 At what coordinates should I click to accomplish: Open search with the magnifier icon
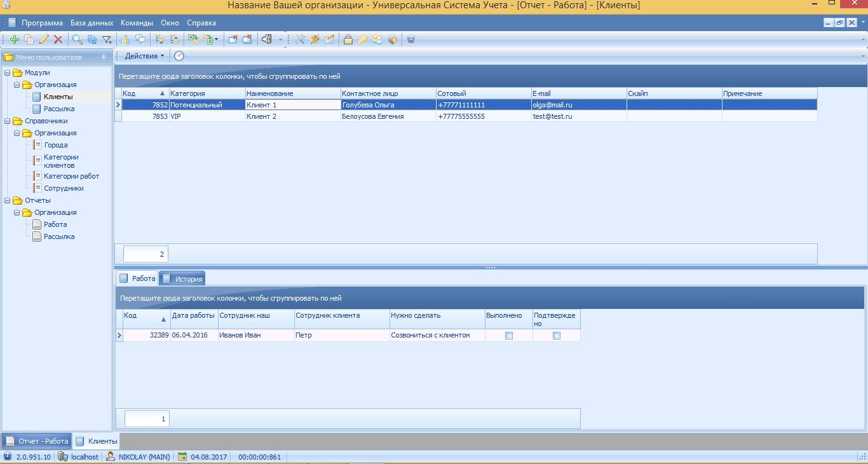tap(77, 39)
